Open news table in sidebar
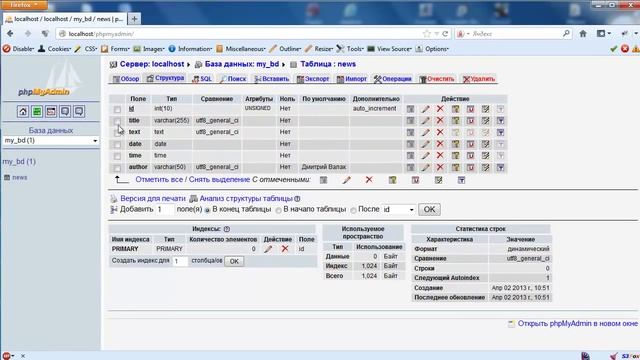This screenshot has width=640, height=360. [x=20, y=178]
